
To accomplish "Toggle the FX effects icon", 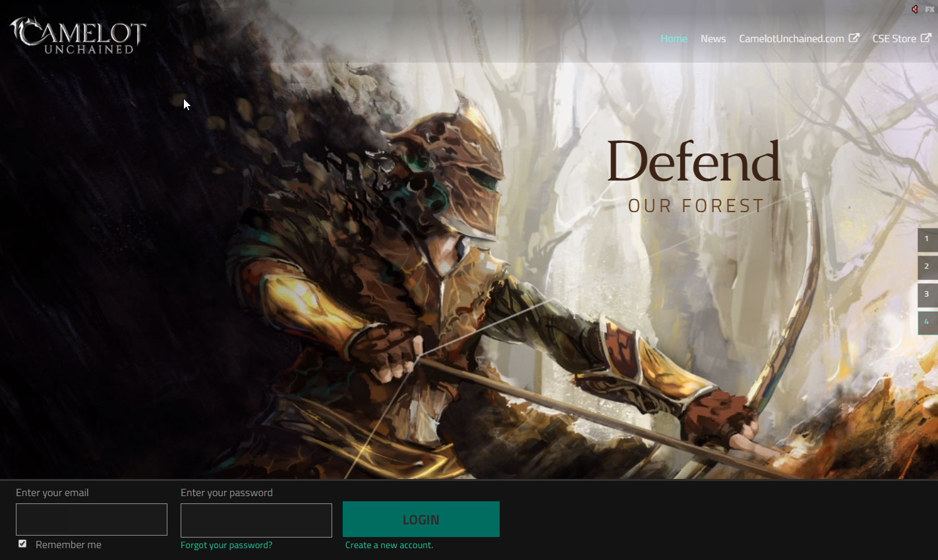I will (x=929, y=9).
